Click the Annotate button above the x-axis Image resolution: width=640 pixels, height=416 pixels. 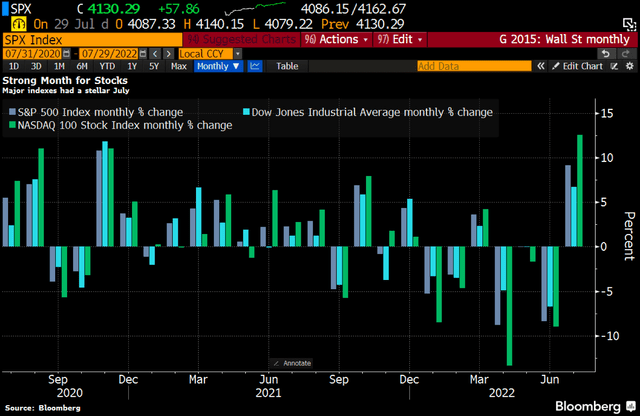292,363
